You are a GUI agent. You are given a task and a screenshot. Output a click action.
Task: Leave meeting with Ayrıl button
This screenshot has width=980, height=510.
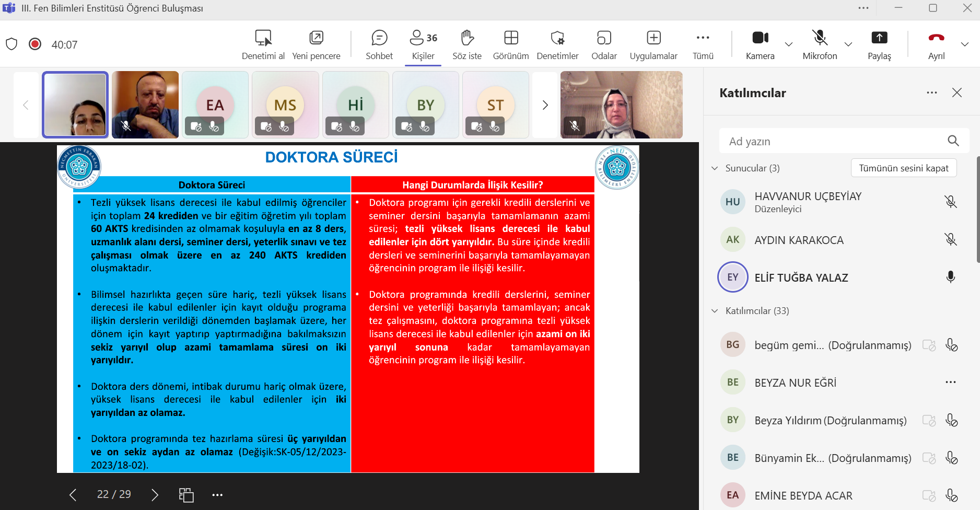click(936, 44)
